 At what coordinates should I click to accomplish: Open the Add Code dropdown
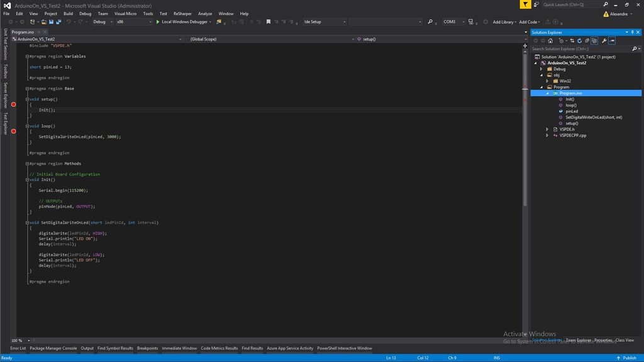[x=530, y=22]
